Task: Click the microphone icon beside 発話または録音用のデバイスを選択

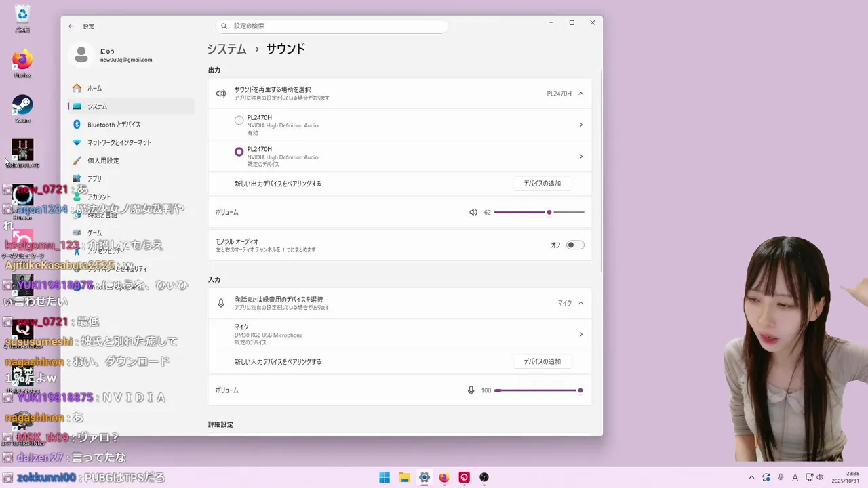Action: click(x=221, y=303)
